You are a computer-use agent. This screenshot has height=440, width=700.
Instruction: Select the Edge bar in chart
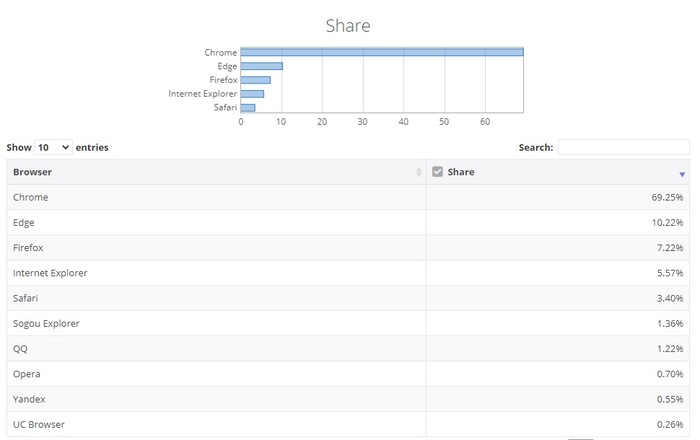[x=261, y=66]
